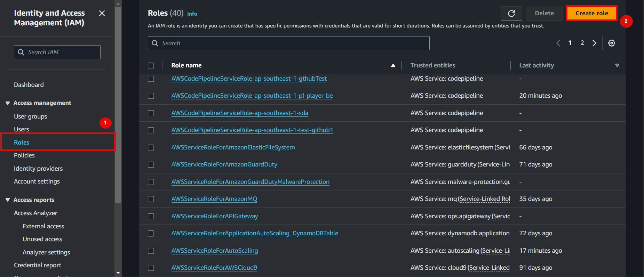Click the Create role button
644x277 pixels.
click(x=591, y=13)
